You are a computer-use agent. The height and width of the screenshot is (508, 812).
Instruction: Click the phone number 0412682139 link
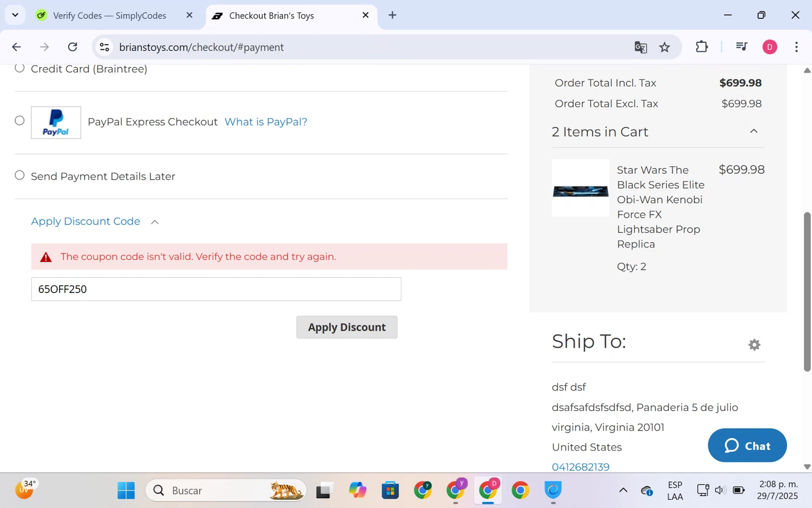[x=580, y=467]
